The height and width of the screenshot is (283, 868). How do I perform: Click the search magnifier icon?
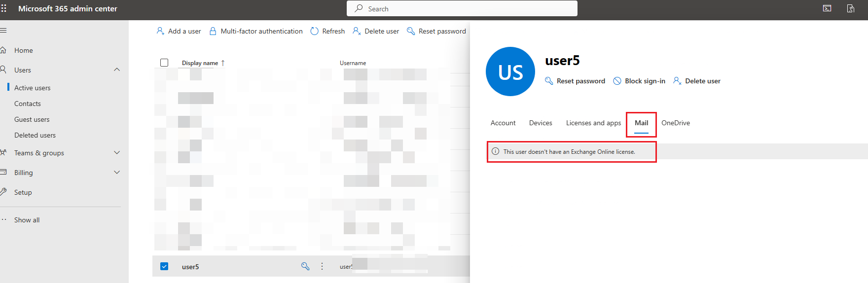(x=359, y=8)
